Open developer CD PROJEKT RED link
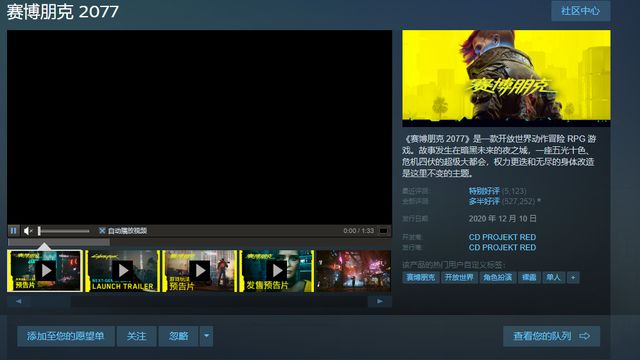Image resolution: width=640 pixels, height=360 pixels. pyautogui.click(x=502, y=237)
